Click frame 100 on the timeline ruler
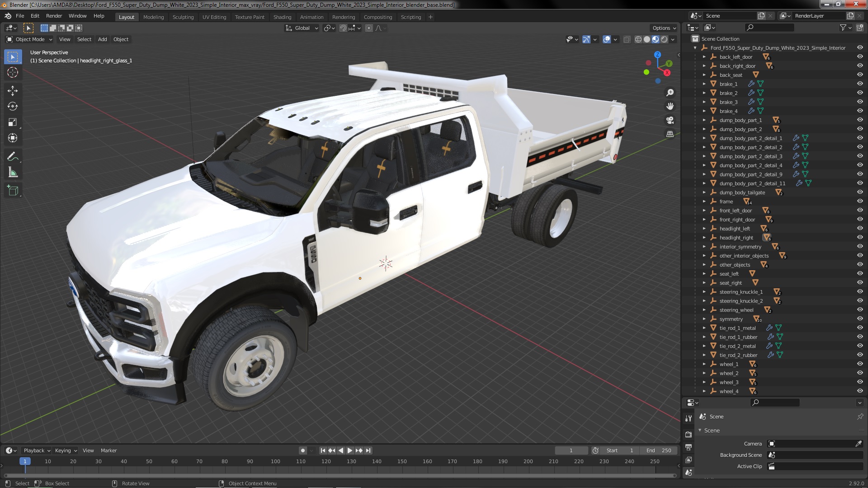The width and height of the screenshot is (868, 488). coord(275,461)
